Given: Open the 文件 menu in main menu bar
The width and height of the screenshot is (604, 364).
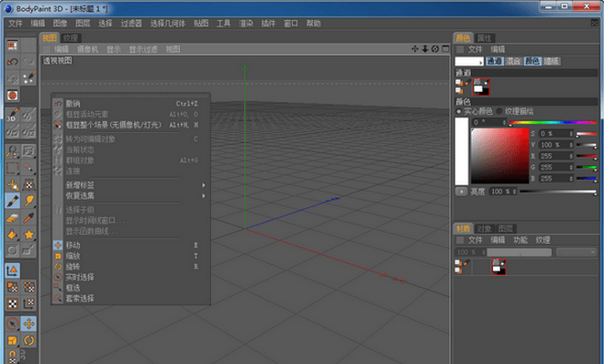Looking at the screenshot, I should 16,24.
